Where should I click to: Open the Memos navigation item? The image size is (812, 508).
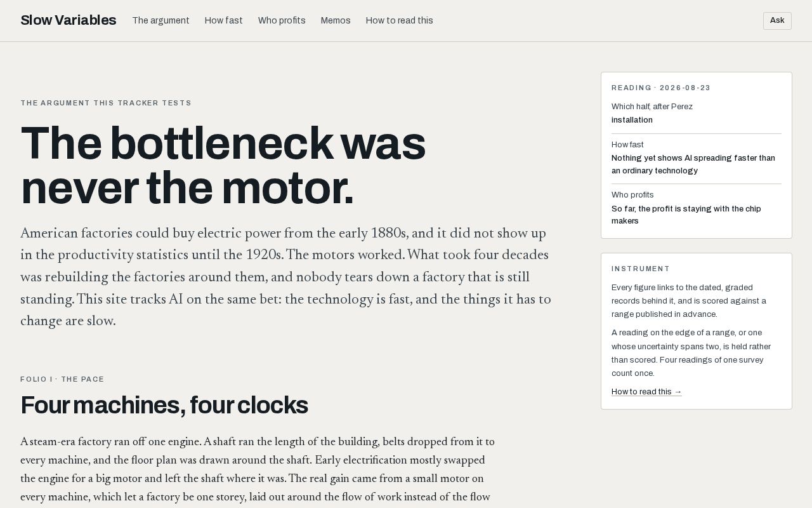[x=336, y=20]
